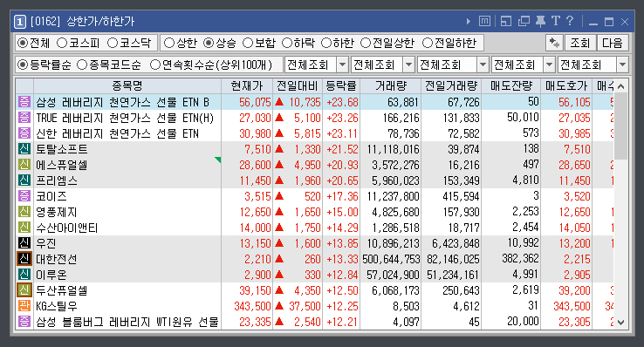Click the vertical scrollbar up arrow
The image size is (644, 347).
click(x=621, y=86)
